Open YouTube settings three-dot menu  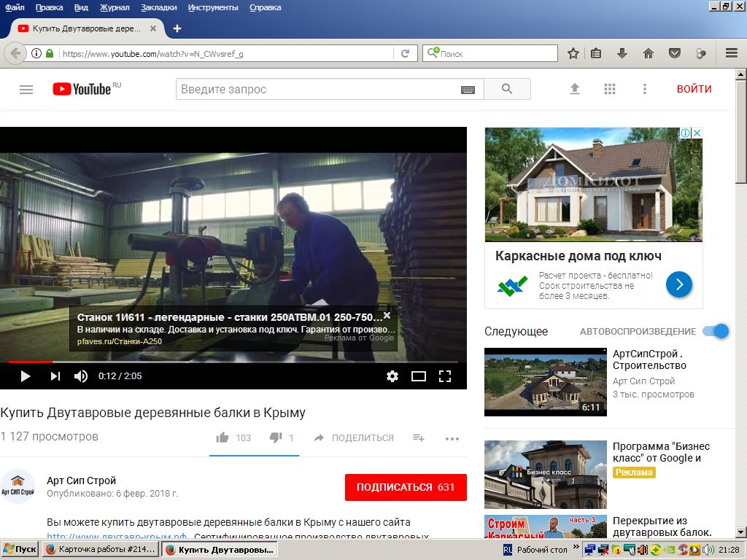(645, 89)
